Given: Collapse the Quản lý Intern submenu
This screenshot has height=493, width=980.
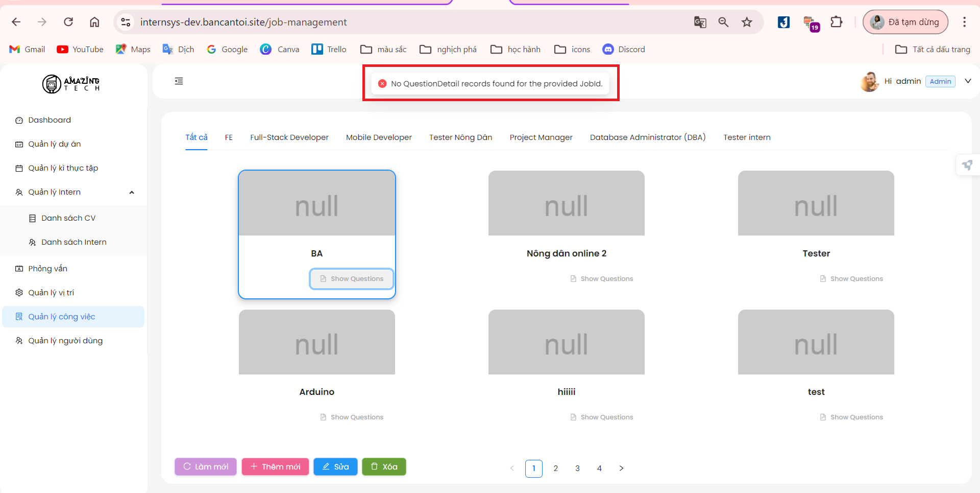Looking at the screenshot, I should pyautogui.click(x=132, y=193).
